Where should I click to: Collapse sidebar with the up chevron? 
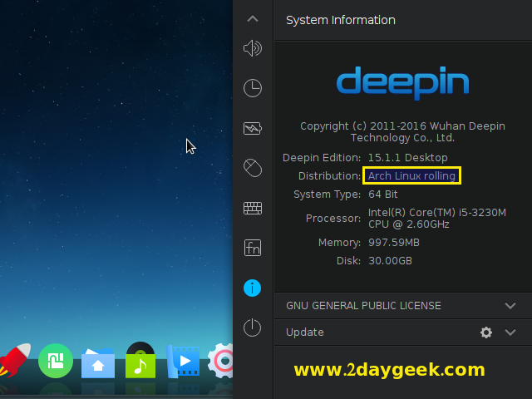pos(253,18)
